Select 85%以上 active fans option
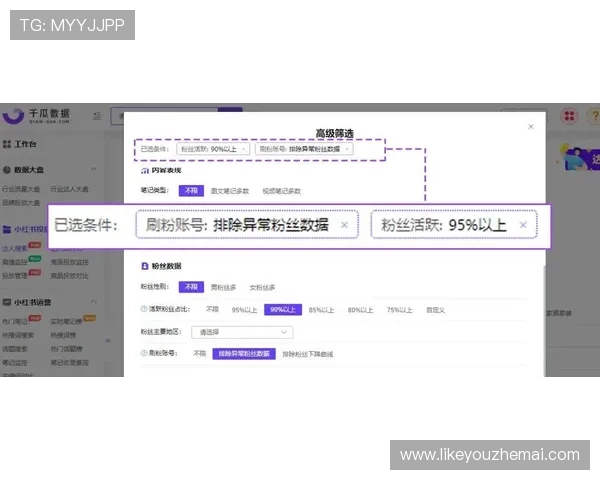 click(x=321, y=310)
